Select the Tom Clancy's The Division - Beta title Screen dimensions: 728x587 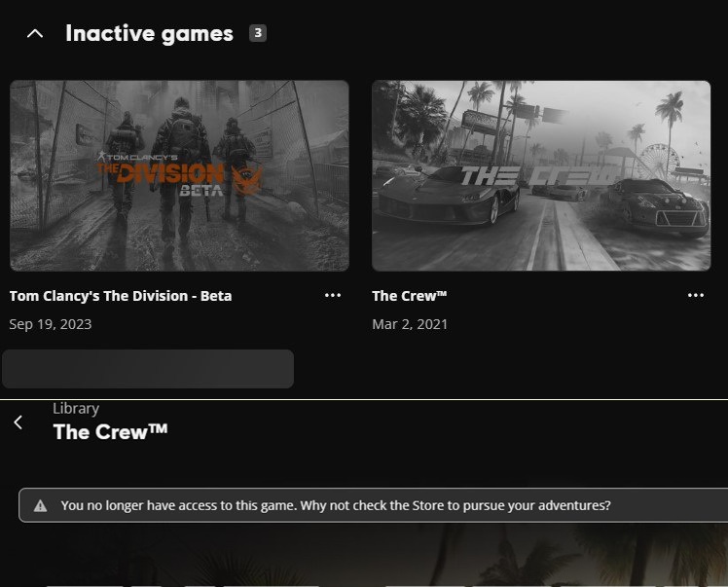pos(121,296)
